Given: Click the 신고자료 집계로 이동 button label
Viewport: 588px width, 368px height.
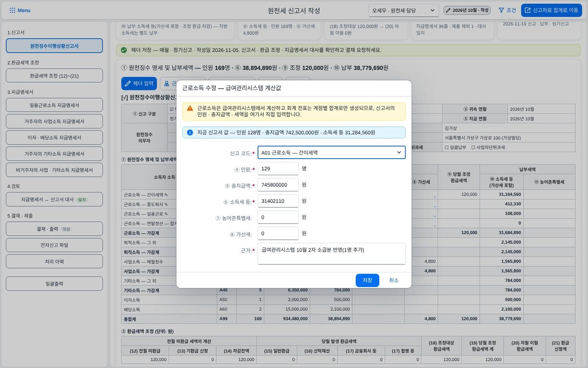Looking at the screenshot, I should (x=555, y=10).
